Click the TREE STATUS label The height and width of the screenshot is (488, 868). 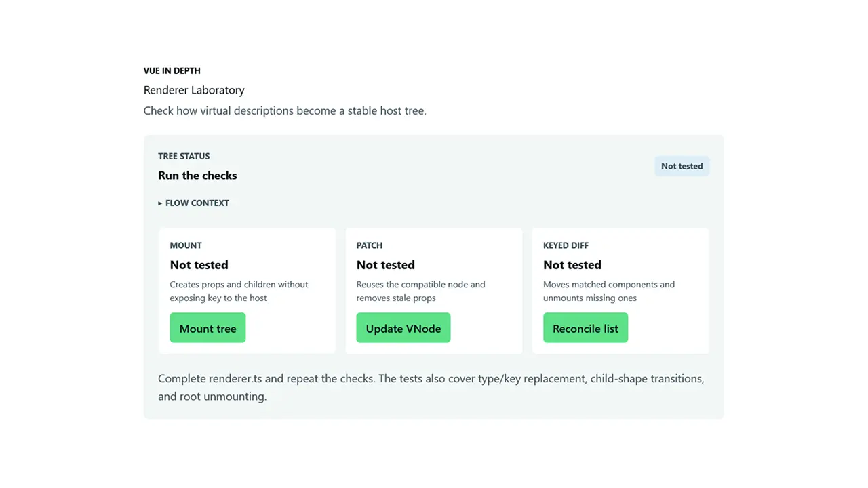click(x=184, y=156)
